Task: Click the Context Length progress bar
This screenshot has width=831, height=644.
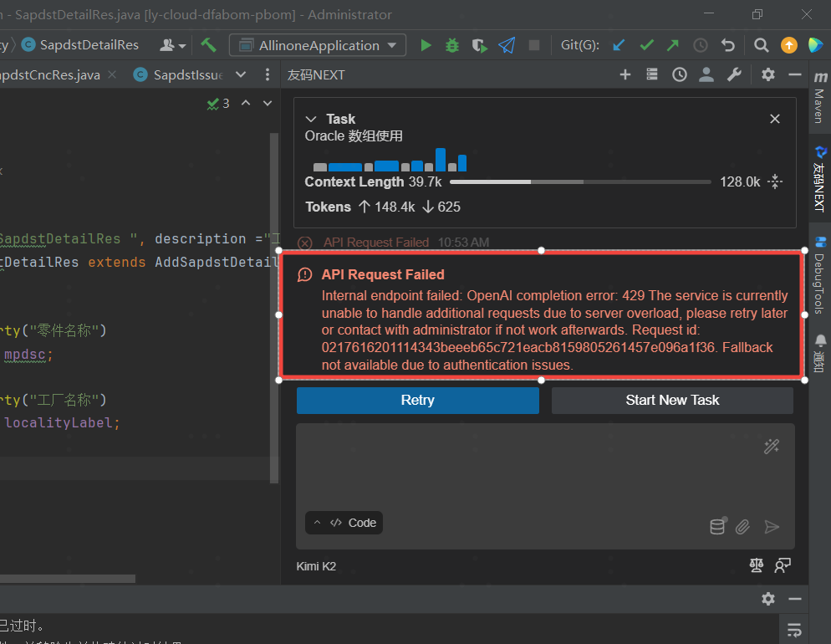Action: (580, 181)
